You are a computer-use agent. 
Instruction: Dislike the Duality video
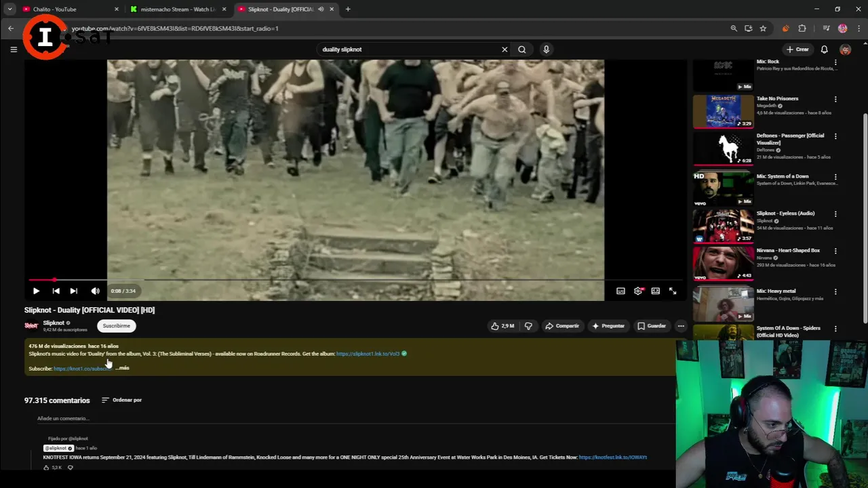coord(528,326)
